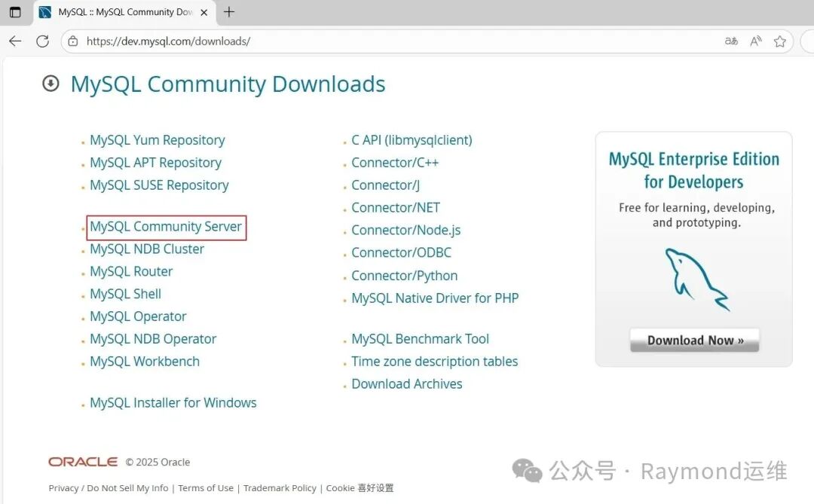Open MySQL Native Driver for PHP link
The height and width of the screenshot is (504, 814).
tap(435, 298)
